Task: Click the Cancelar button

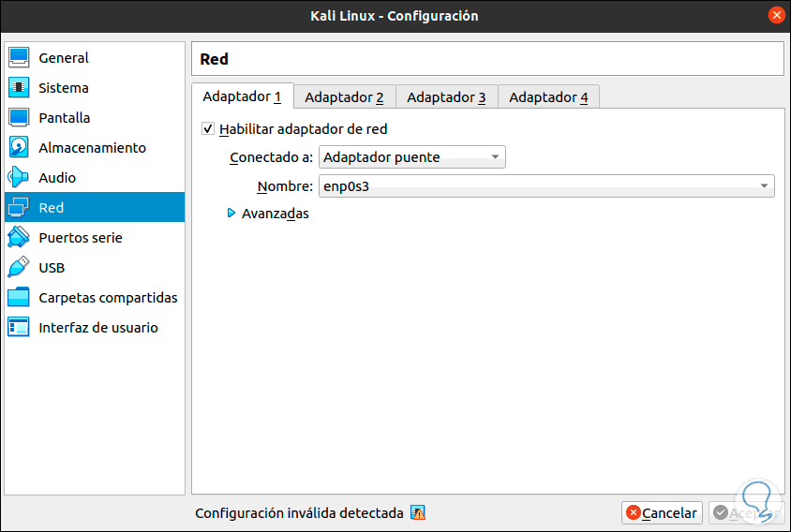Action: click(x=662, y=513)
